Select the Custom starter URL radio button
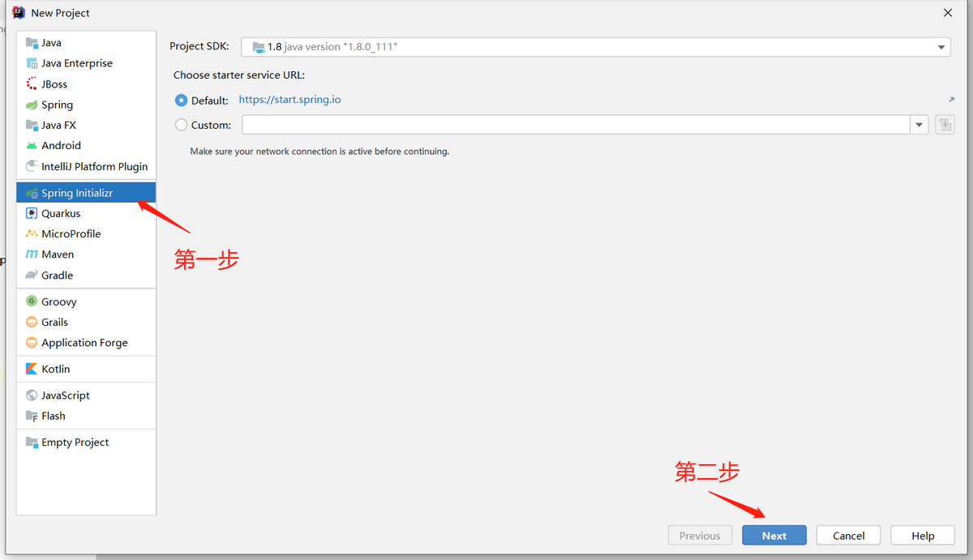Screen dimensions: 973x560 coord(181,125)
